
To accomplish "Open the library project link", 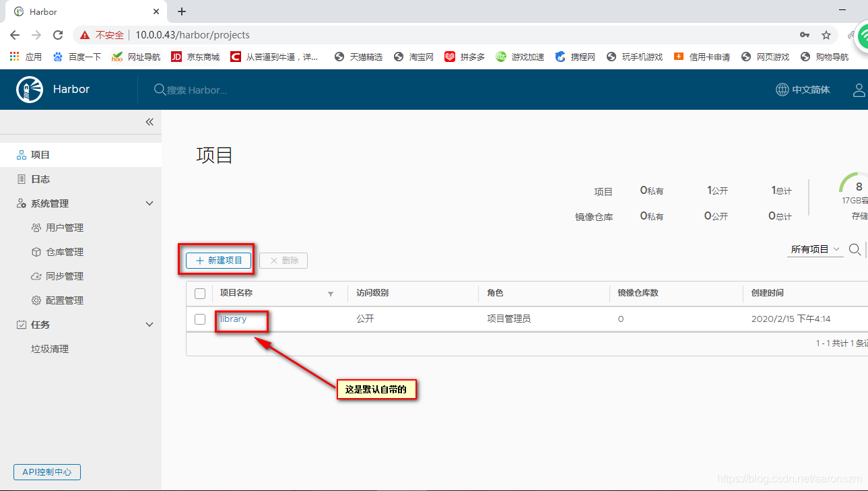I will tap(233, 319).
